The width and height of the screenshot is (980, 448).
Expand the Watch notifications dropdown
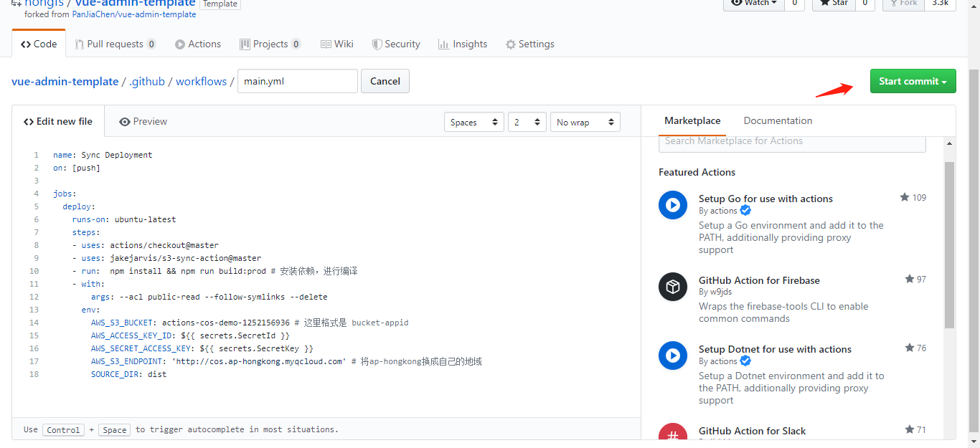tap(753, 4)
